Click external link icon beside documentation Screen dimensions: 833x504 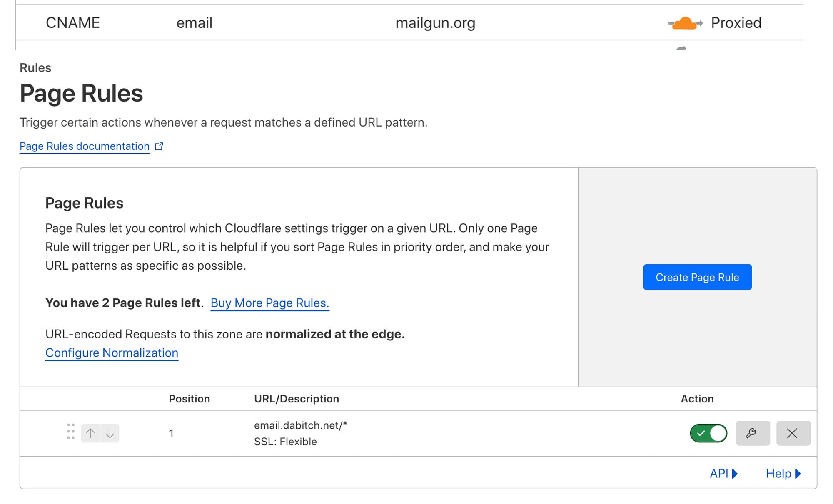click(159, 146)
